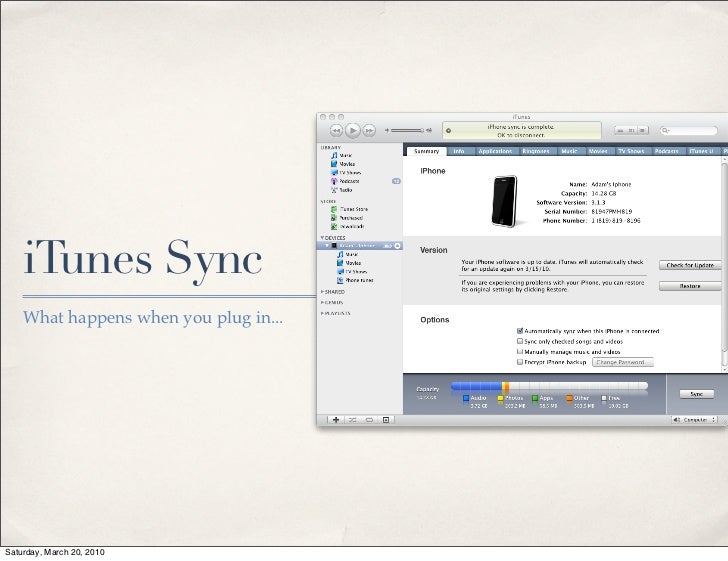Click the iPhone device image

pyautogui.click(x=505, y=201)
